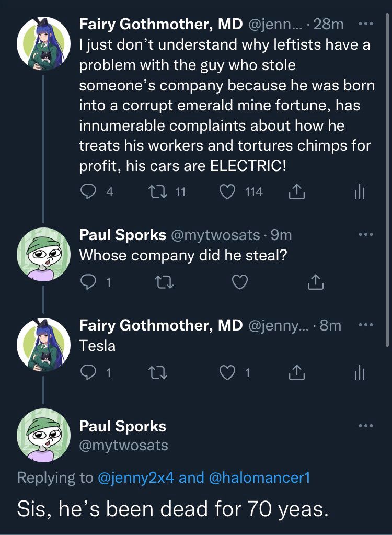The width and height of the screenshot is (392, 535).
Task: Share "Whose company did he steal?" tweet
Action: pos(315,282)
